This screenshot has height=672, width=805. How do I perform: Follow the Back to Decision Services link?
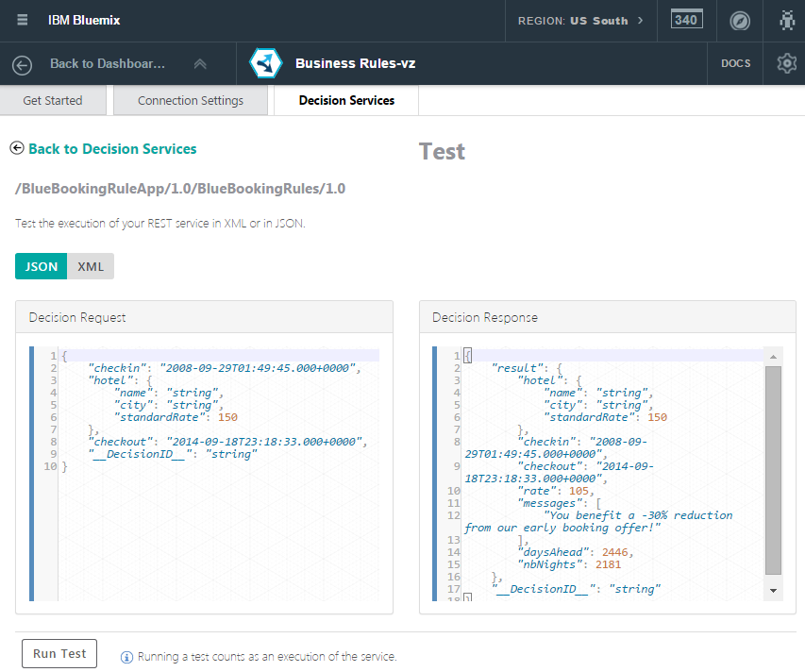click(112, 149)
